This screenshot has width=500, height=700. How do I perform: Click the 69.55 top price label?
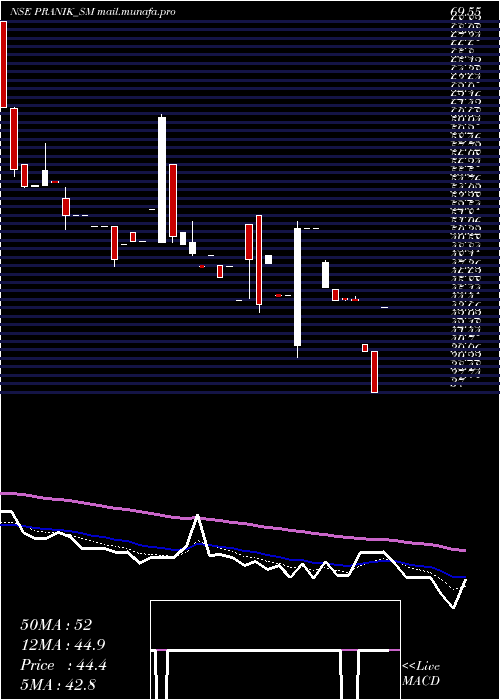[x=468, y=12]
